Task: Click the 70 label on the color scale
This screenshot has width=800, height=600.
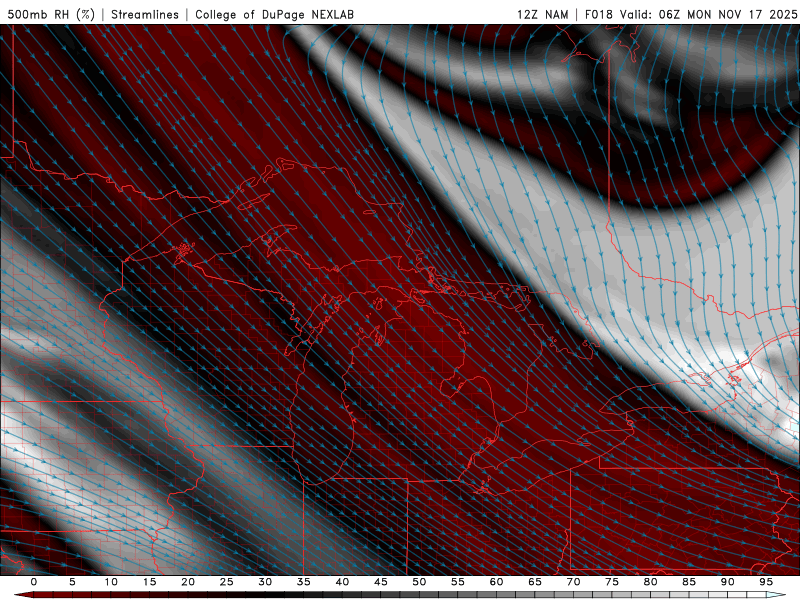Action: (x=573, y=582)
